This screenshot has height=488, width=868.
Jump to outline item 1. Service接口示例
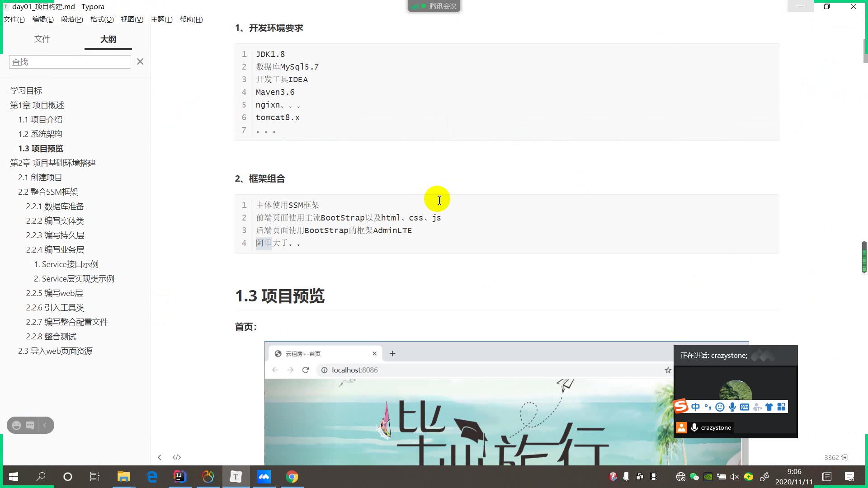[66, 264]
